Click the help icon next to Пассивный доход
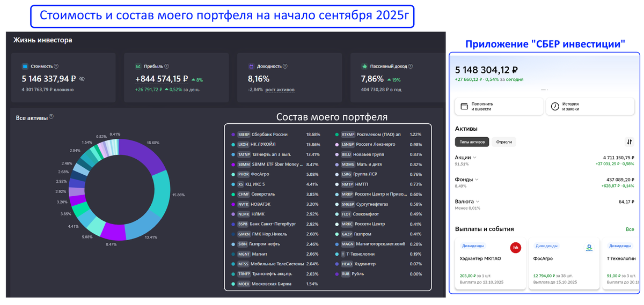Viewport: 644px width, 305px height. click(411, 66)
